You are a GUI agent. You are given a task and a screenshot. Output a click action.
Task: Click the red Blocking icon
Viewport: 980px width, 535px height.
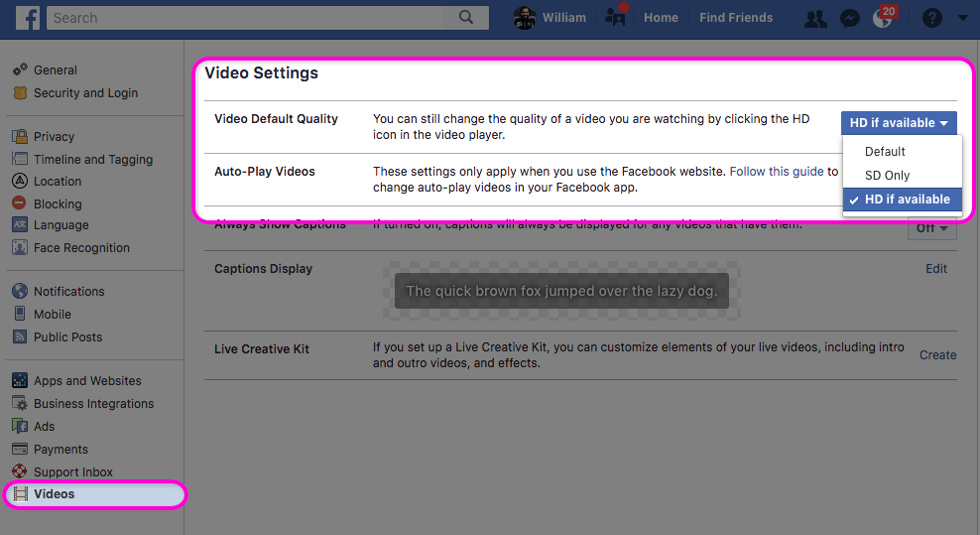[20, 202]
